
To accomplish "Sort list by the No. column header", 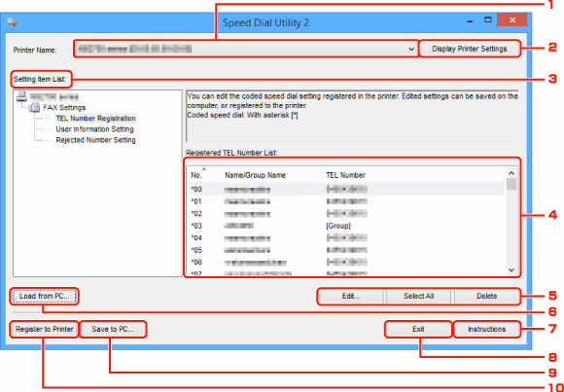I will pyautogui.click(x=196, y=175).
